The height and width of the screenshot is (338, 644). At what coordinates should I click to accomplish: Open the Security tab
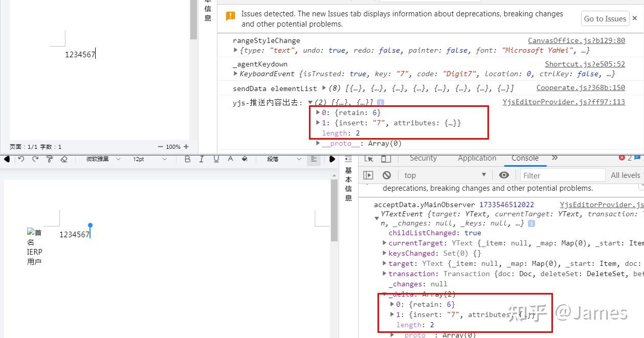423,159
